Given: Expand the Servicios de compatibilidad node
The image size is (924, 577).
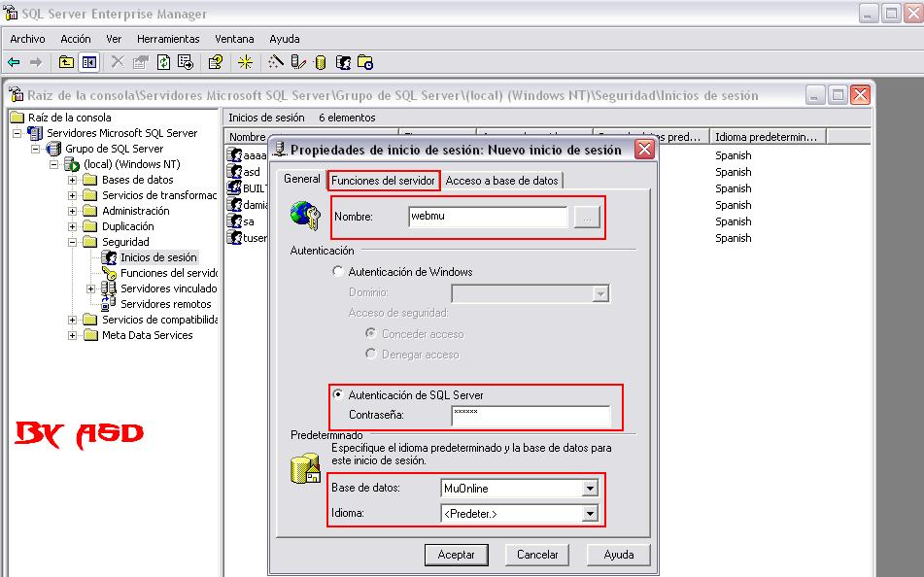Looking at the screenshot, I should (72, 320).
